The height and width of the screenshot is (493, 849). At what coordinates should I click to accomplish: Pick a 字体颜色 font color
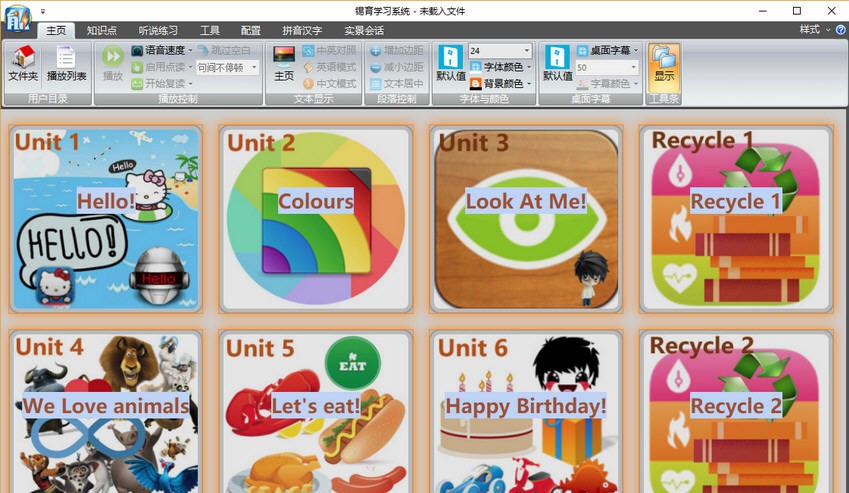pos(500,67)
